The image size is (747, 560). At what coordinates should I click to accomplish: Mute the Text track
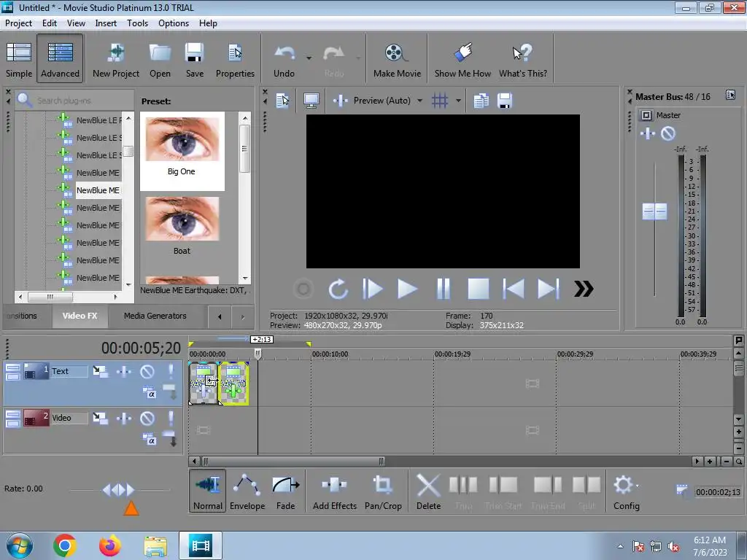click(147, 371)
